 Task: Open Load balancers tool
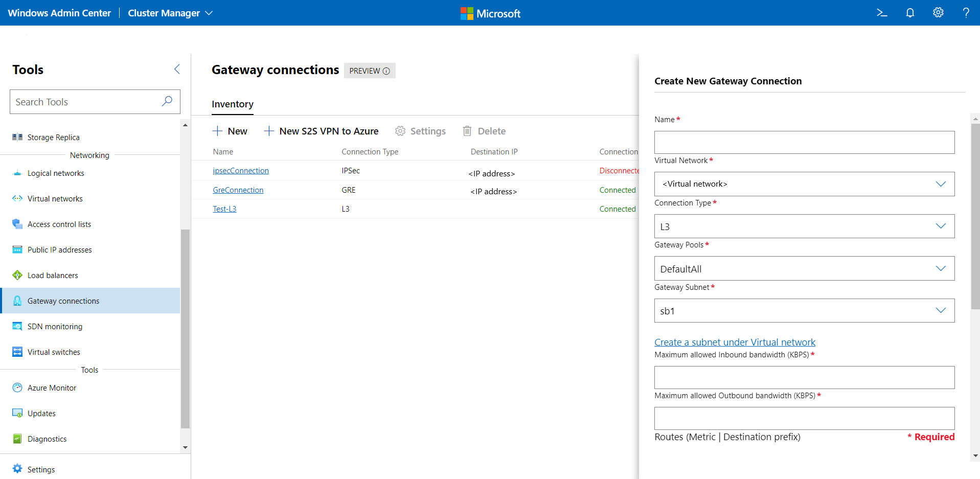pyautogui.click(x=53, y=276)
